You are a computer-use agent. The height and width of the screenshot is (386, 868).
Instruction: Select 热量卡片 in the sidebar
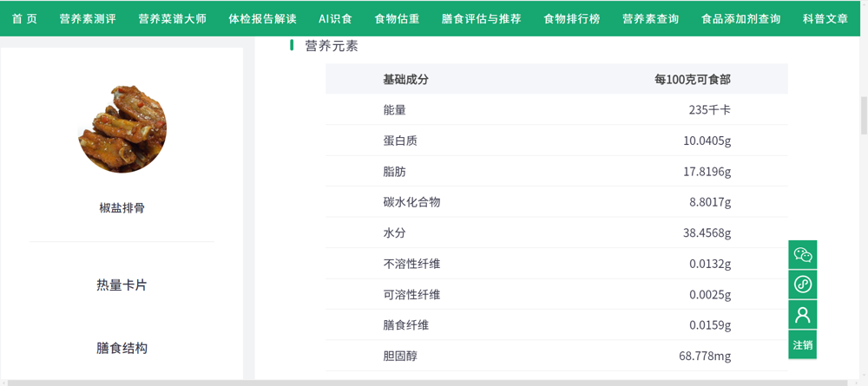tap(122, 285)
